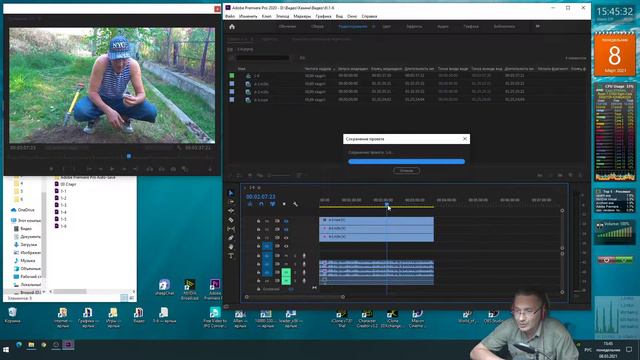Viewport: 640px width, 360px height.
Task: Select file 1-6 in Explorer list
Action: [x=60, y=226]
